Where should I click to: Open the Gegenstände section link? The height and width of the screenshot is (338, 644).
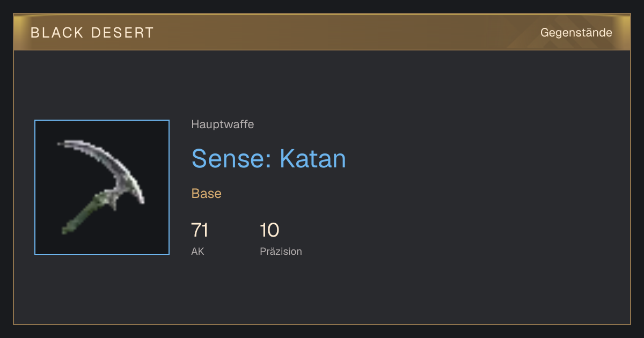click(576, 33)
